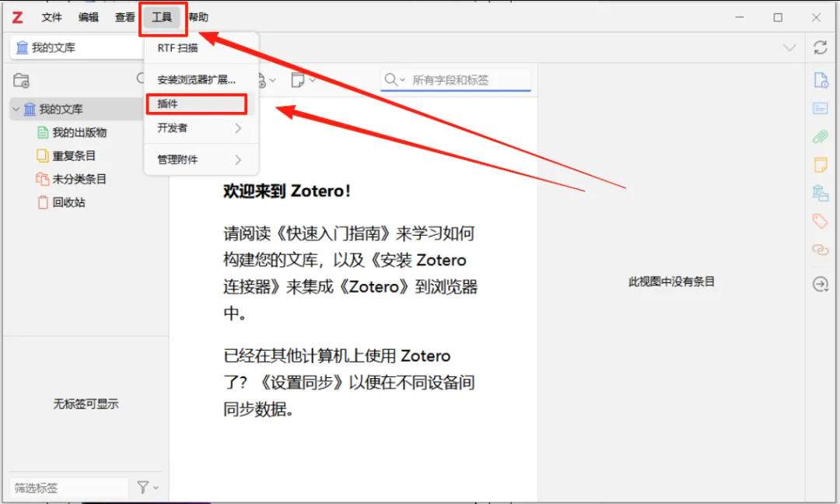The height and width of the screenshot is (504, 840).
Task: Click the 欢迎来到 Zotero! heading
Action: [x=286, y=191]
